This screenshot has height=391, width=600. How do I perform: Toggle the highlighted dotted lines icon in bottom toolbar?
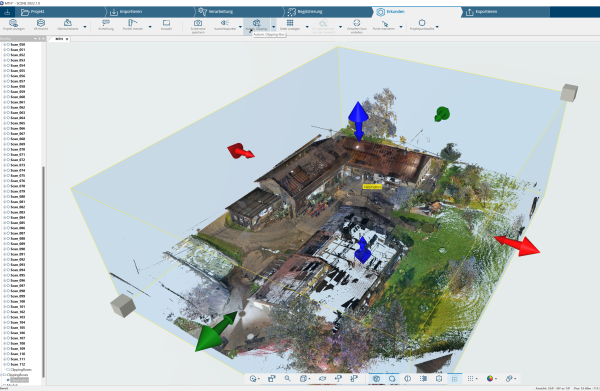(455, 378)
